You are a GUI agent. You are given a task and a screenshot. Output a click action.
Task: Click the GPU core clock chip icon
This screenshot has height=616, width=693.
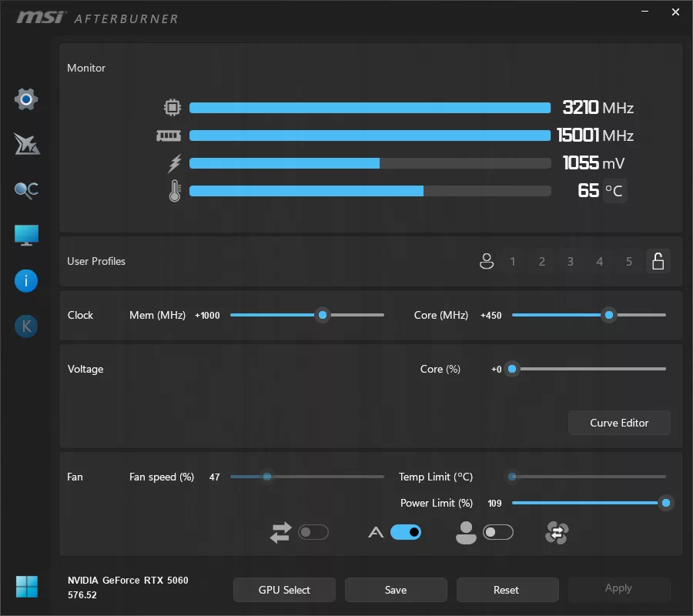coord(172,107)
